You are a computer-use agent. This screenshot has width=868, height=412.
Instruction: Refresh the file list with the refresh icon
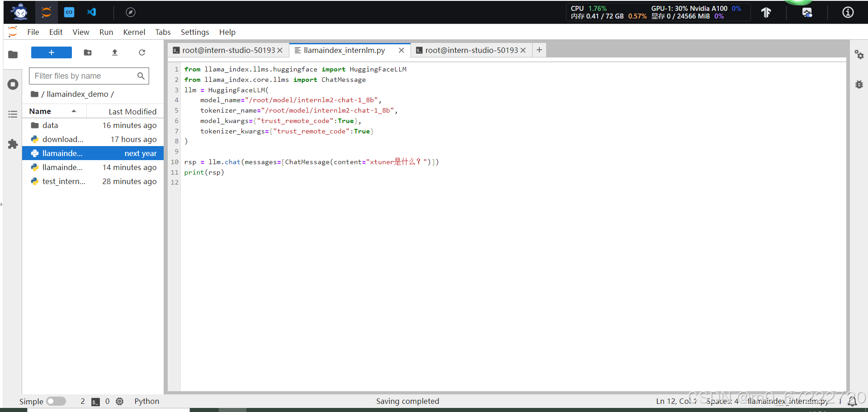pos(142,52)
